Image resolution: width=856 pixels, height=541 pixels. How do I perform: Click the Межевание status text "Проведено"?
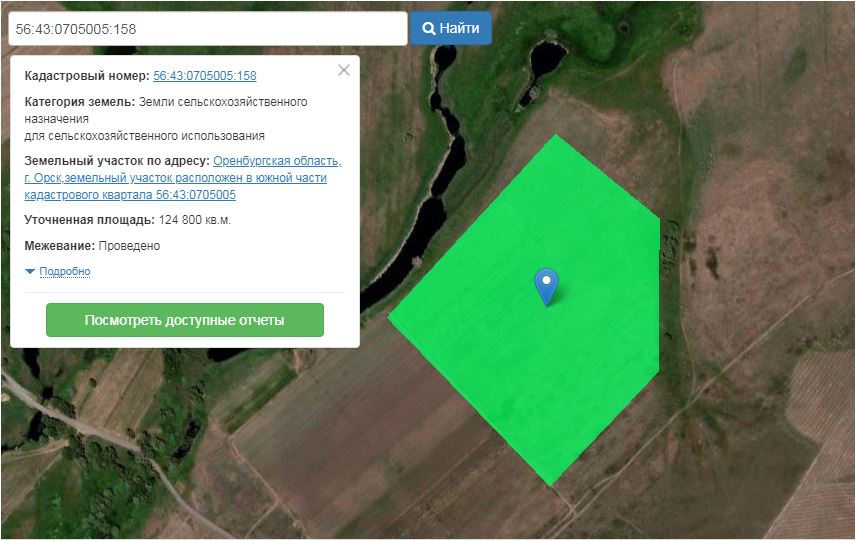pyautogui.click(x=129, y=246)
